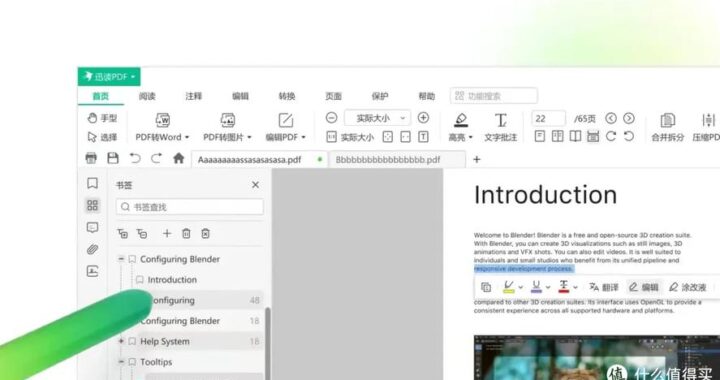Undo last action

click(135, 158)
